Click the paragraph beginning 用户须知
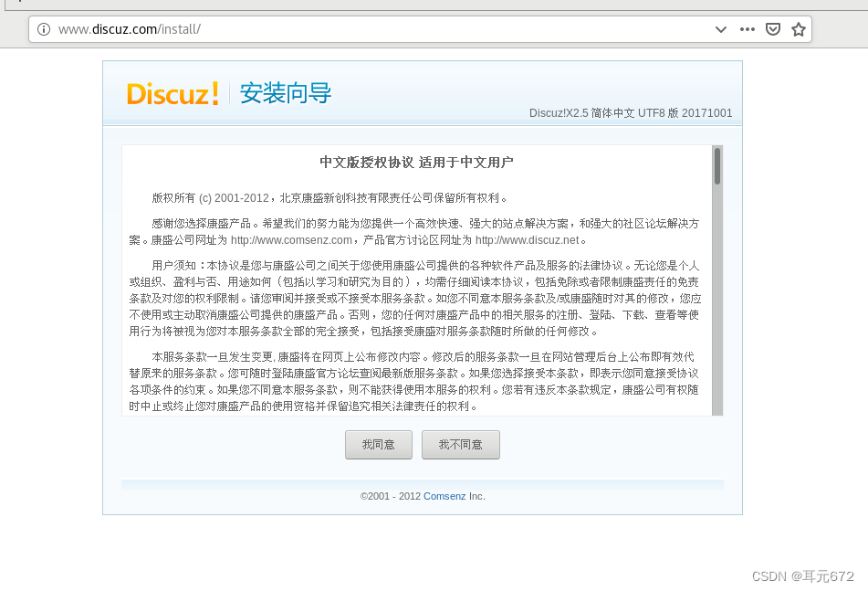 pos(415,299)
